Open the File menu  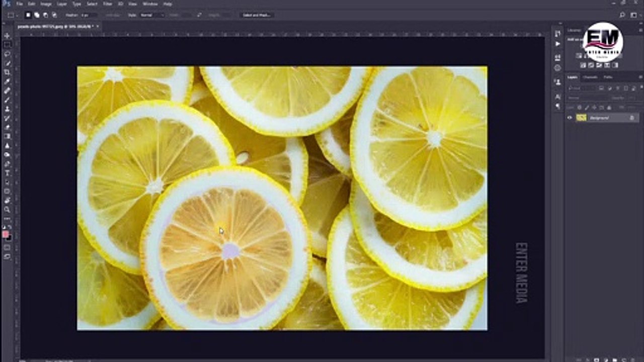[x=20, y=4]
